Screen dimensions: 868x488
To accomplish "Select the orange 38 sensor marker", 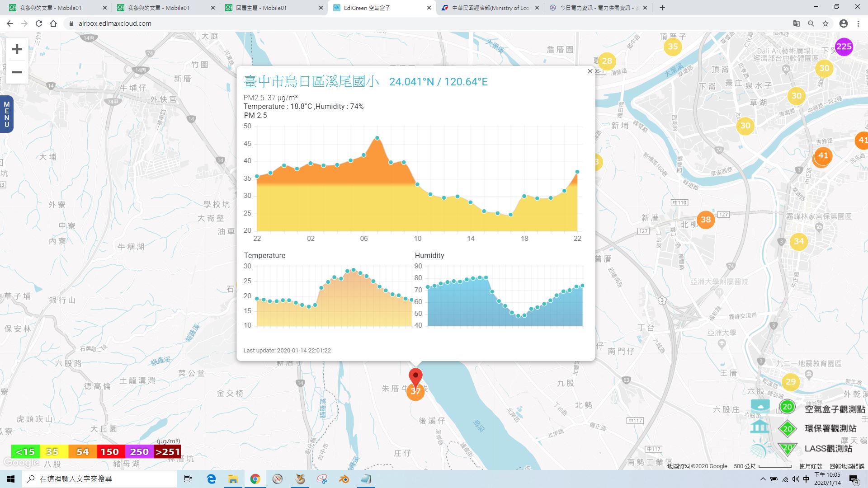I will click(x=706, y=220).
